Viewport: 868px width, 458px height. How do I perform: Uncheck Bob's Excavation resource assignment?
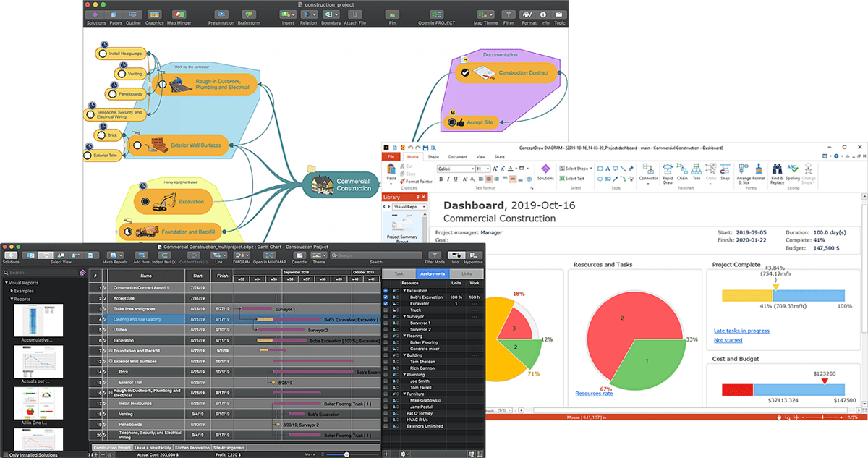386,297
